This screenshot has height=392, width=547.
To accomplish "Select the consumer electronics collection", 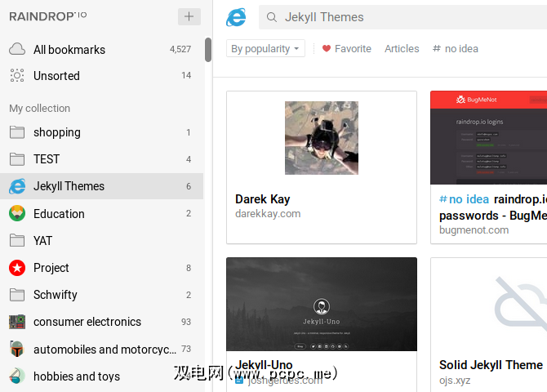I will click(x=101, y=322).
